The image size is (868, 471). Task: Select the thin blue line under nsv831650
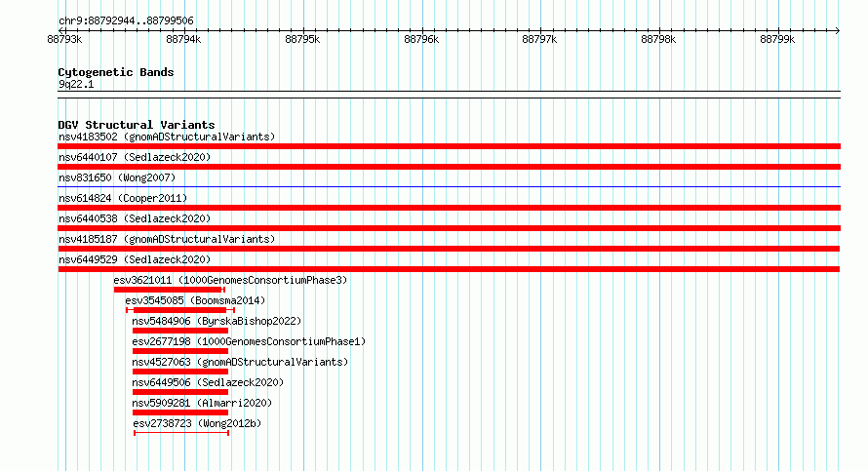[449, 187]
